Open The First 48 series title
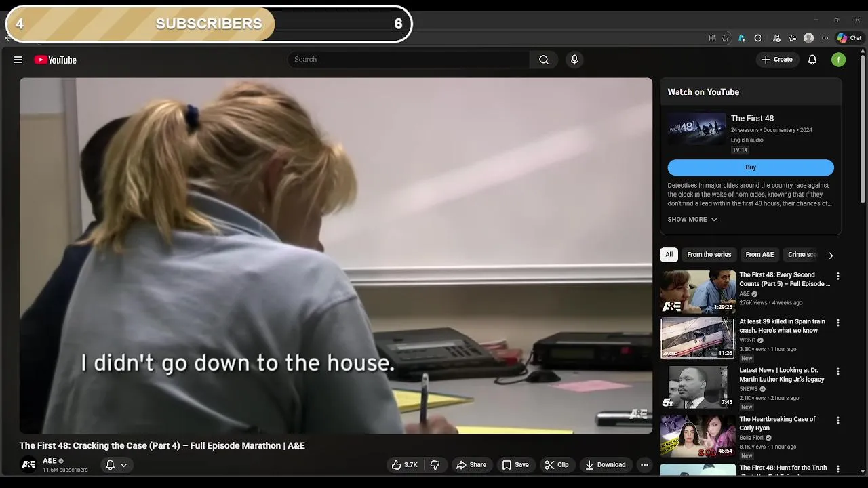Image resolution: width=868 pixels, height=488 pixels. coord(752,119)
